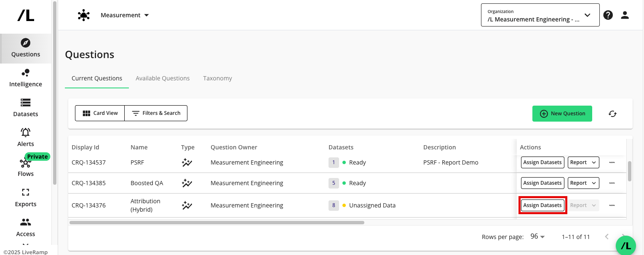Screen dimensions: 644x255
Task: Click the New Question button
Action: tap(562, 114)
